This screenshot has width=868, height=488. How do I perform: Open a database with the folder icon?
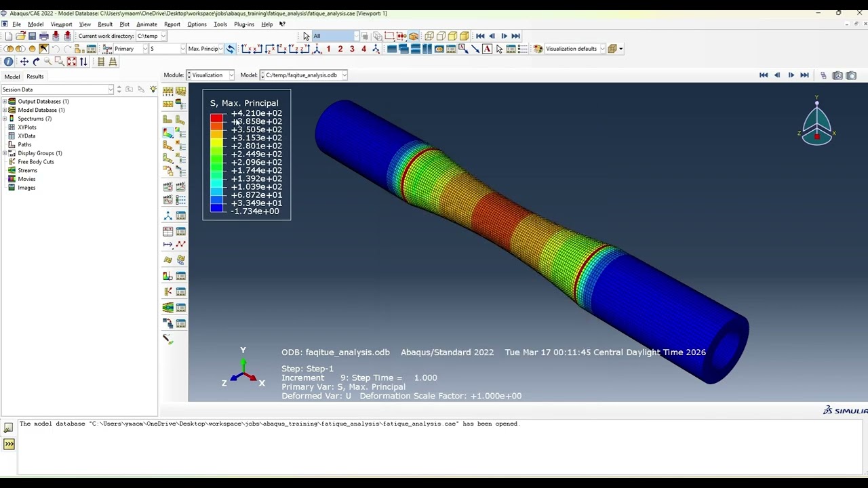coord(20,36)
